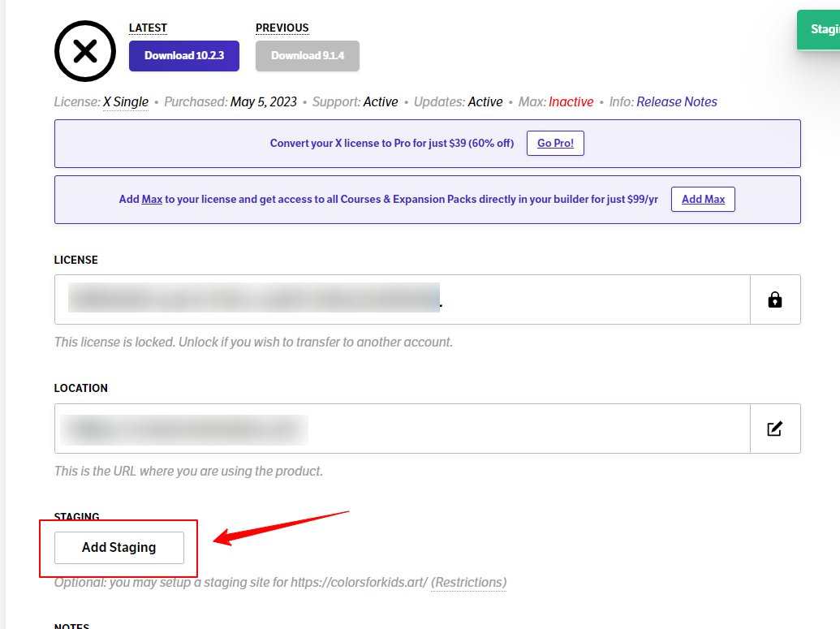Open the Restrictions link under staging
The width and height of the screenshot is (840, 629).
pyautogui.click(x=468, y=583)
